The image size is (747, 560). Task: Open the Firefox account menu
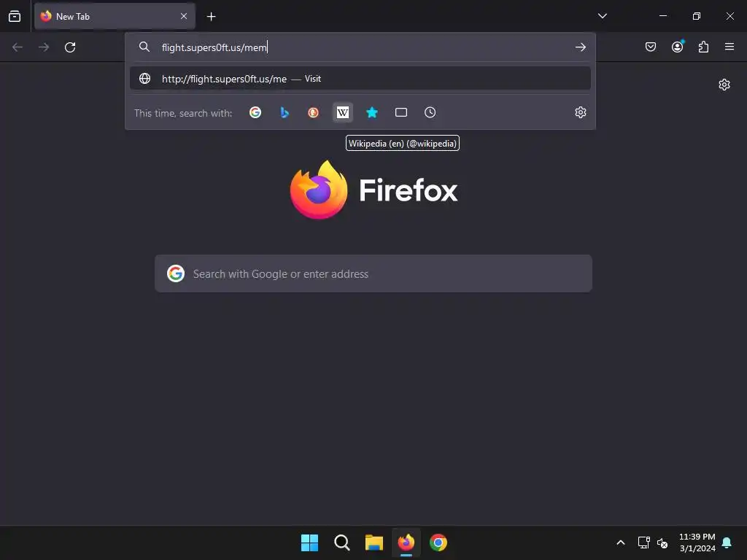[678, 47]
